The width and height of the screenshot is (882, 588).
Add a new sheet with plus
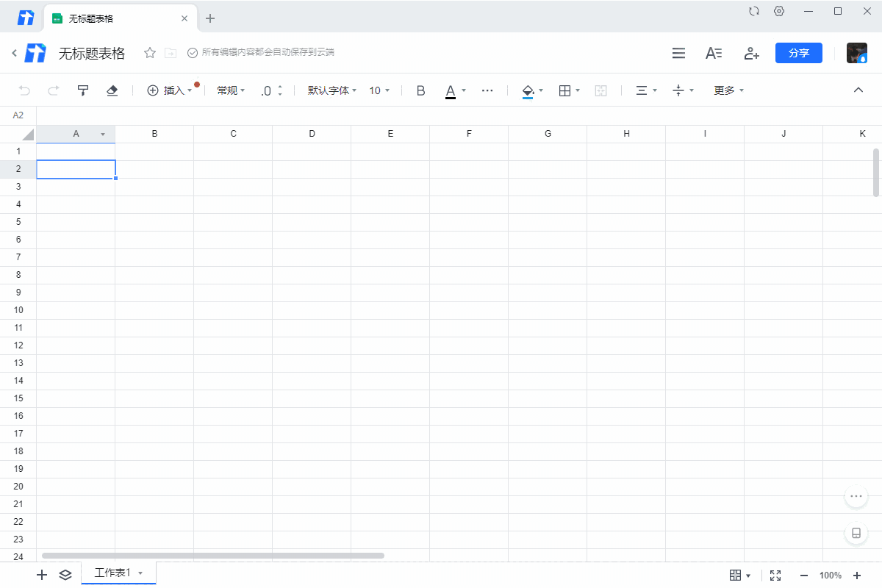pyautogui.click(x=42, y=575)
